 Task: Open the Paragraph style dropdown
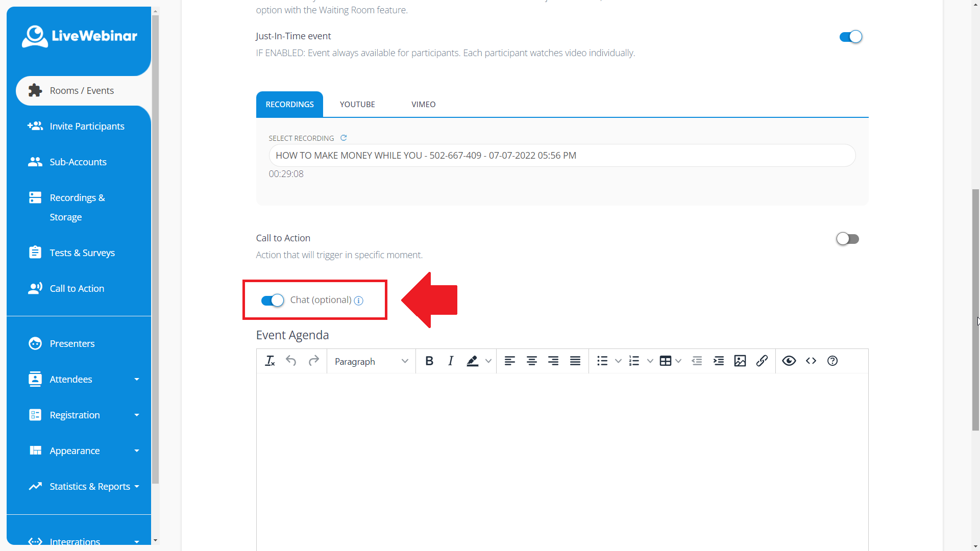371,361
